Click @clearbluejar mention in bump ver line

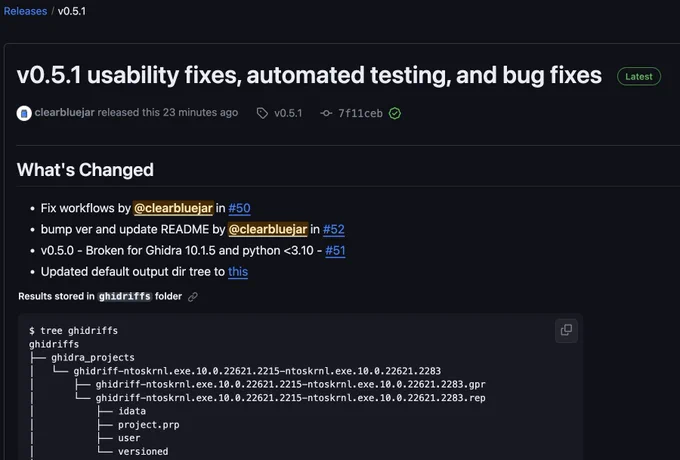tap(268, 229)
